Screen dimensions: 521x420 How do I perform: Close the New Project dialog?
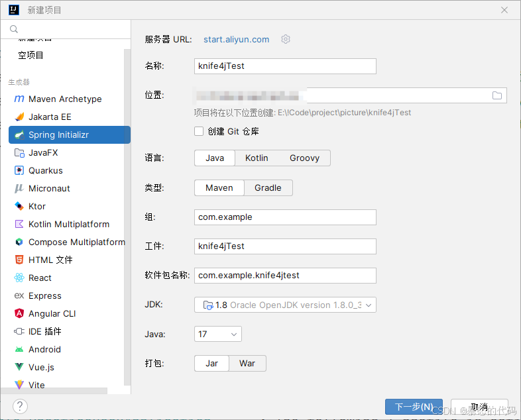point(504,10)
